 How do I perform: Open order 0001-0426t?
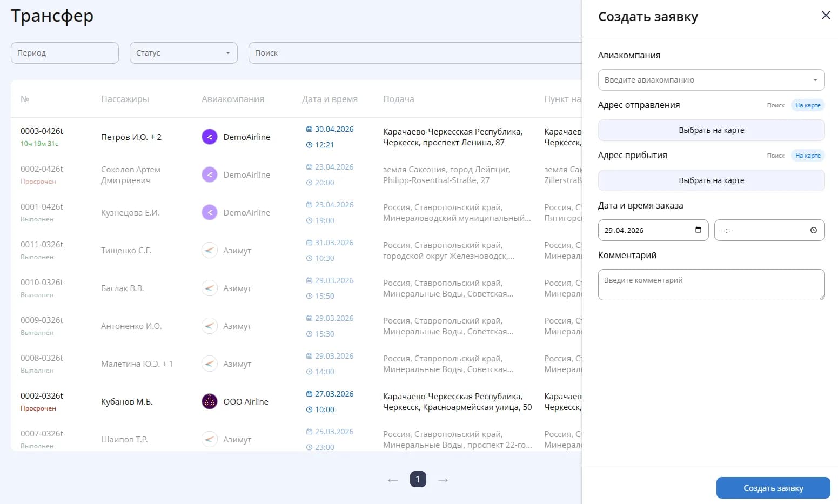tap(42, 207)
